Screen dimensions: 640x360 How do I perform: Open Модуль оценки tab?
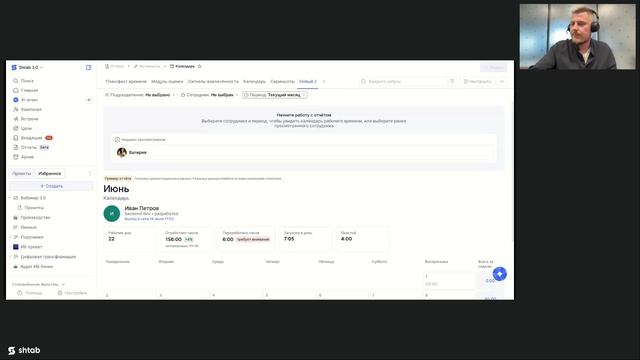pos(167,82)
